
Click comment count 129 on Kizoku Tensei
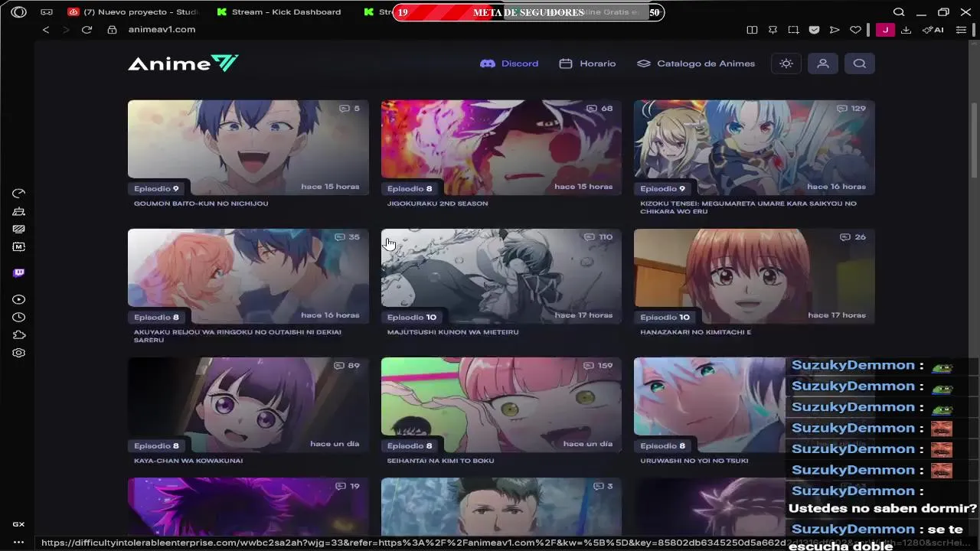point(851,109)
